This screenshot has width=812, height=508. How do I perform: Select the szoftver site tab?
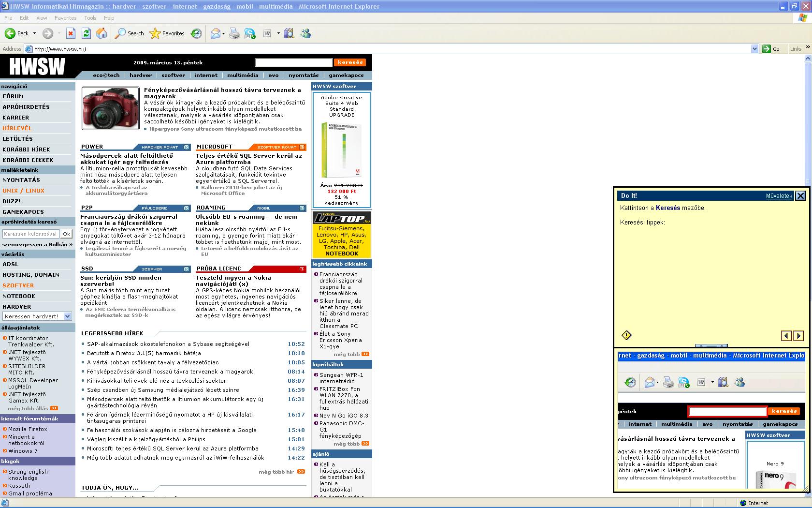coord(174,75)
